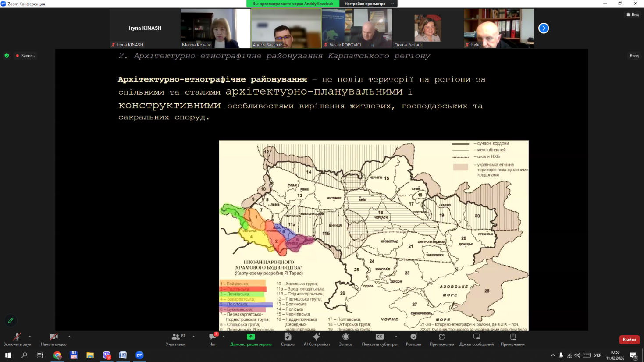Expand audio options arrow beside microphone

[x=30, y=337]
